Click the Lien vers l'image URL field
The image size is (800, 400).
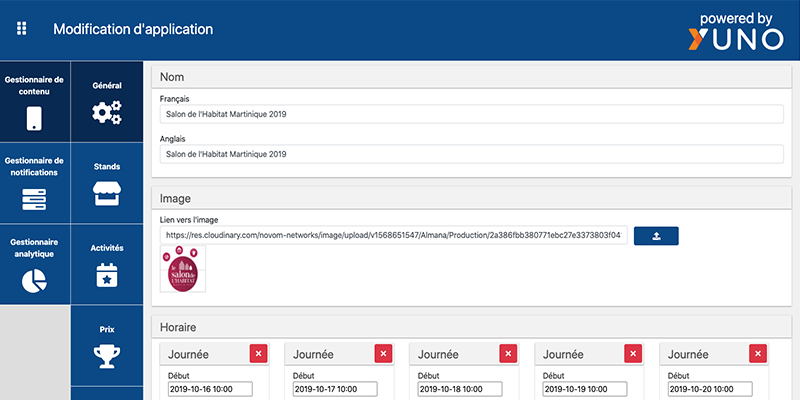(394, 236)
